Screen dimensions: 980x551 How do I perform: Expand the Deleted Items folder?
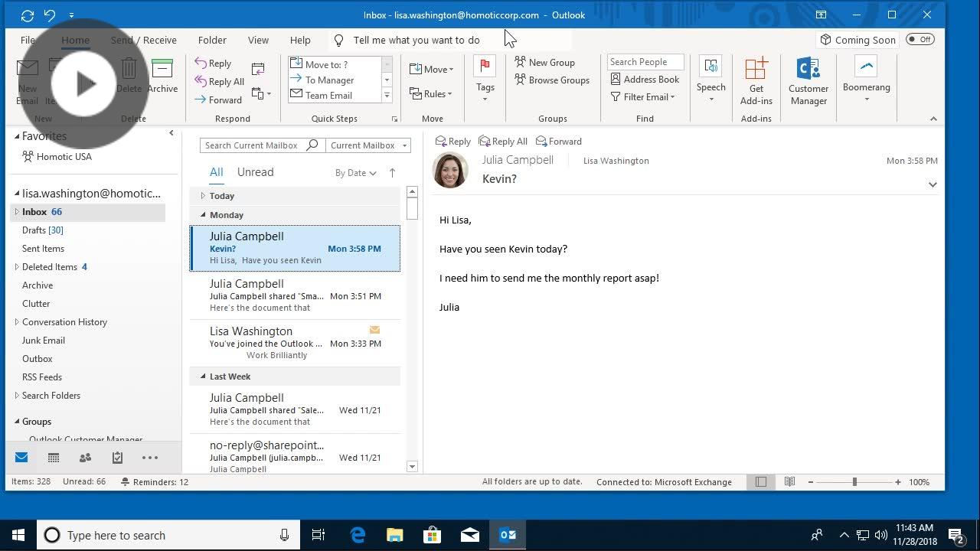click(17, 267)
